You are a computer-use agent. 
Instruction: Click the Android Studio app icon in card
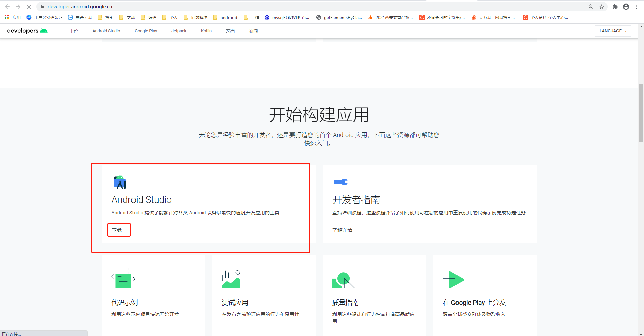pyautogui.click(x=120, y=182)
